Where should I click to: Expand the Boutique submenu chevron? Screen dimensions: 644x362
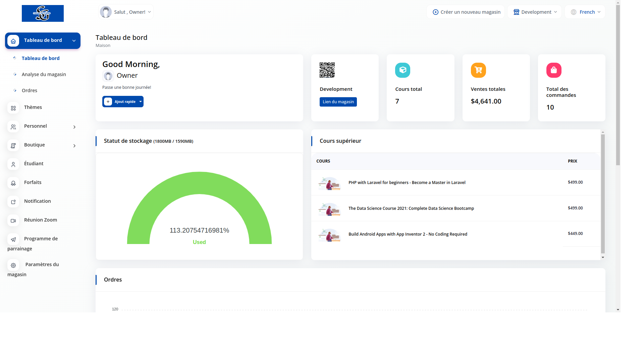(x=74, y=146)
